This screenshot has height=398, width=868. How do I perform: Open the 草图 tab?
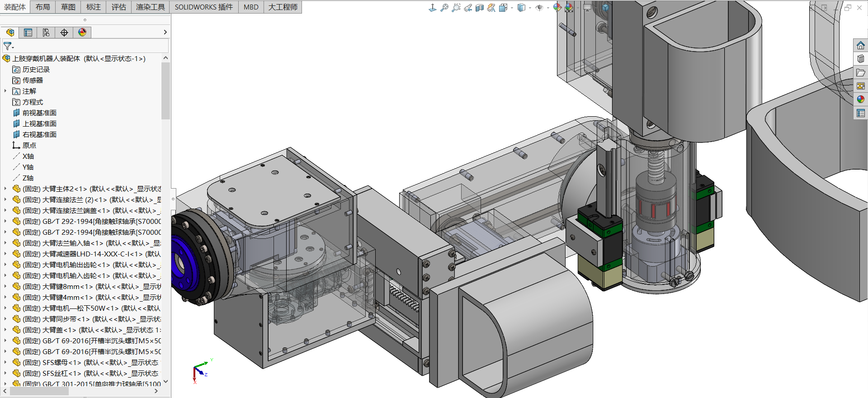68,7
